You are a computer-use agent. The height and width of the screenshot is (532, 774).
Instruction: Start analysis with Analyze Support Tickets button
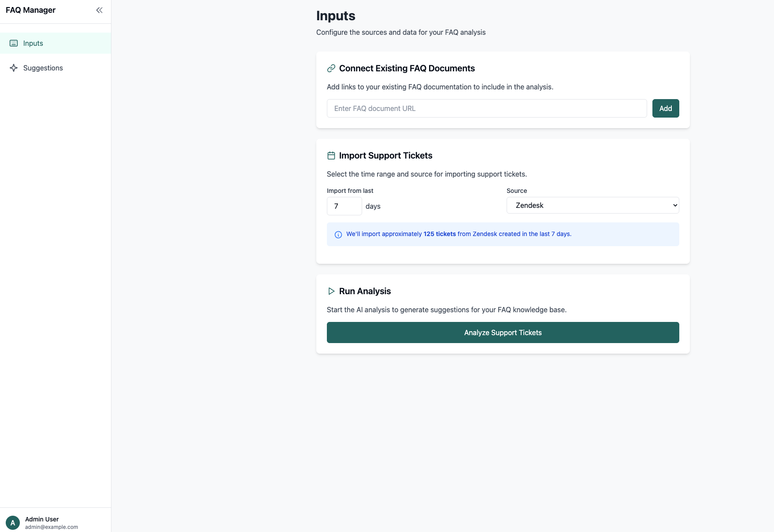point(503,332)
